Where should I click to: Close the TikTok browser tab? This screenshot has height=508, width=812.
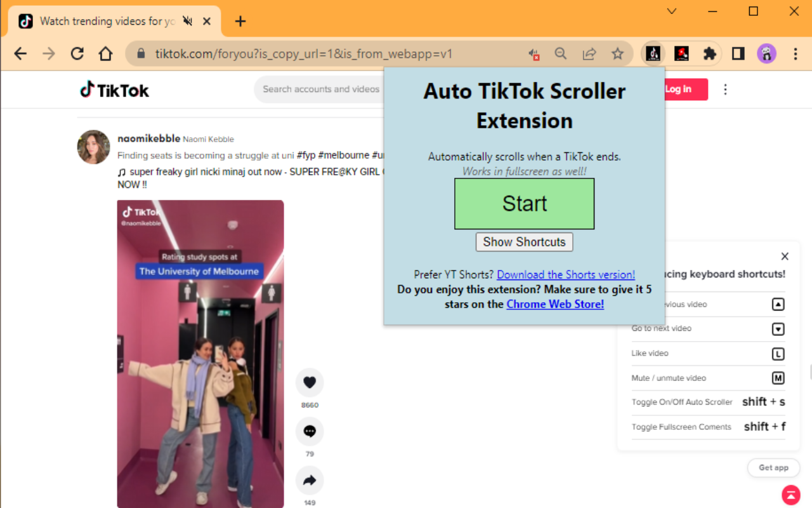(206, 21)
